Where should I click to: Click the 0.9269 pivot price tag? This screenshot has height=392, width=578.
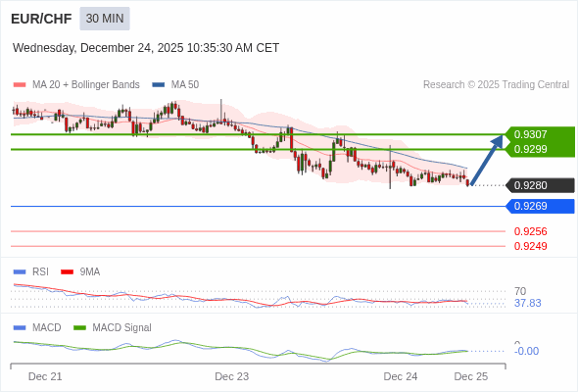(x=540, y=206)
